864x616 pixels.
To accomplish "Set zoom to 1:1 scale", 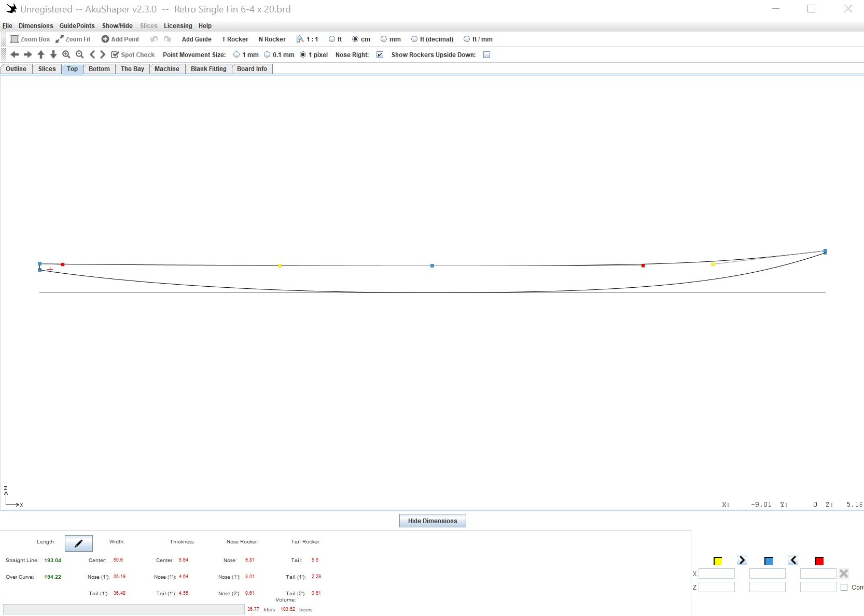I will coord(308,39).
